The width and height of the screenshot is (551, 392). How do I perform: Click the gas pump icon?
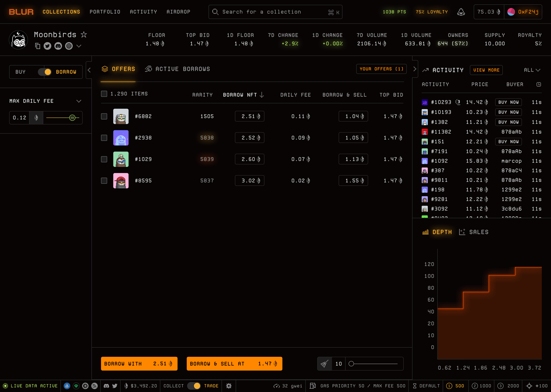[313, 386]
